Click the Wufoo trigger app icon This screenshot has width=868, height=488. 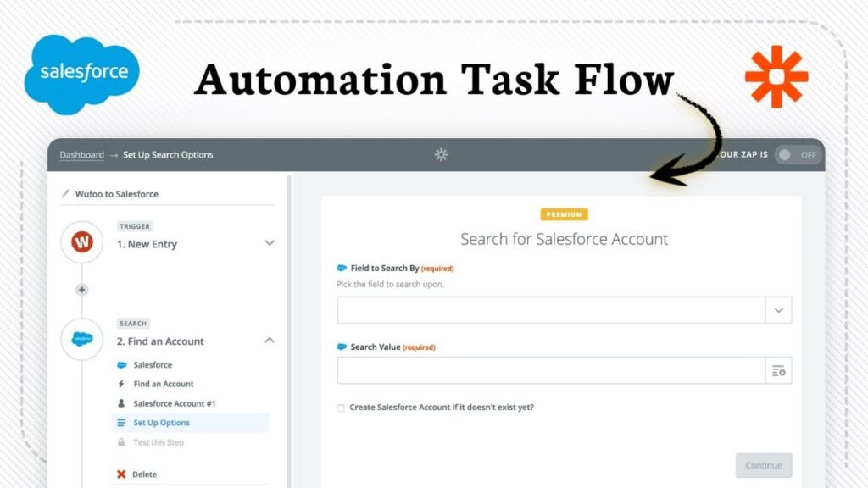coord(82,241)
